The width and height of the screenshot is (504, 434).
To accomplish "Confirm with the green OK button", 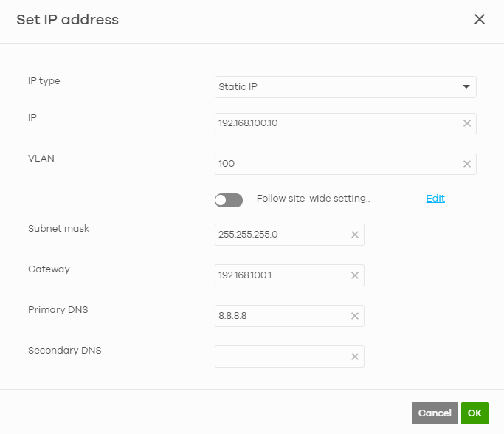I will 474,413.
